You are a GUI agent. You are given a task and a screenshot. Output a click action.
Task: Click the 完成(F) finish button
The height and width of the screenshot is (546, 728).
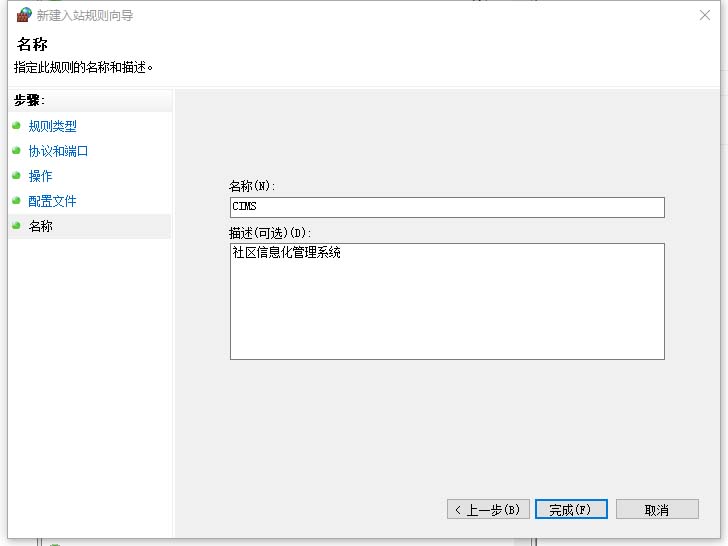[571, 509]
